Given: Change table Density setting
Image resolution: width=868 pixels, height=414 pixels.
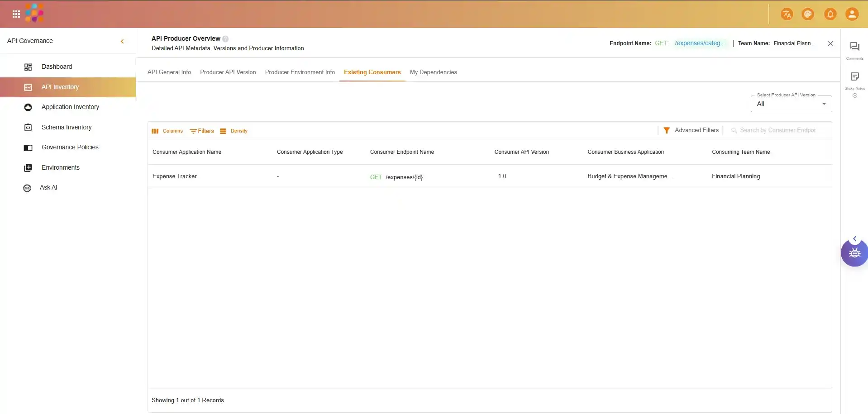Looking at the screenshot, I should [234, 131].
